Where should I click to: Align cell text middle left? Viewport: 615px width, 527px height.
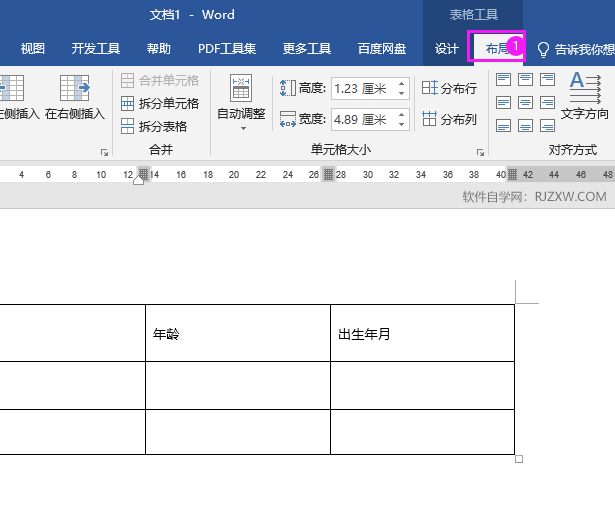[x=503, y=103]
